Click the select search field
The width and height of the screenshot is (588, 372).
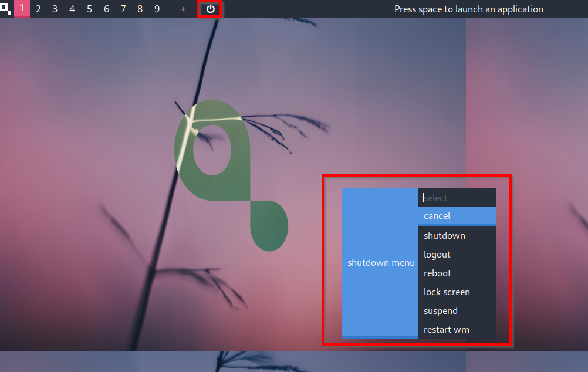[x=457, y=198]
